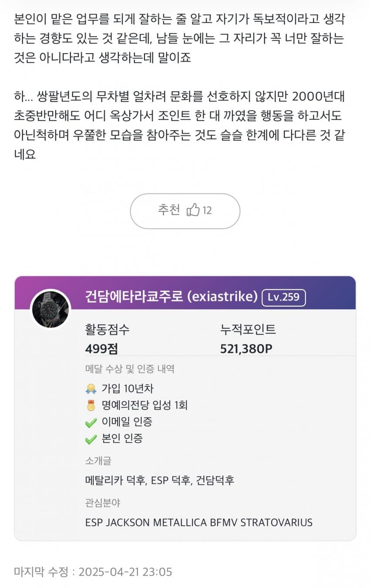
Task: Click the 활동점수 label
Action: 107,330
